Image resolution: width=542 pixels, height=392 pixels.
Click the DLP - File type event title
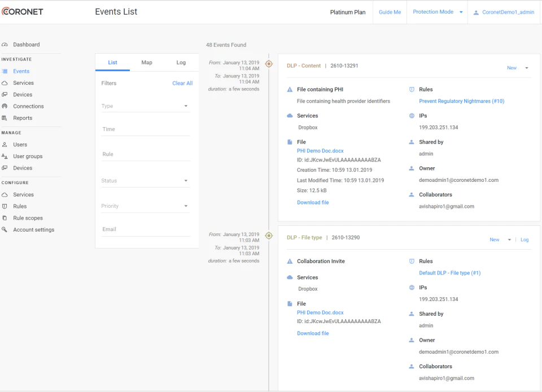[x=304, y=237]
